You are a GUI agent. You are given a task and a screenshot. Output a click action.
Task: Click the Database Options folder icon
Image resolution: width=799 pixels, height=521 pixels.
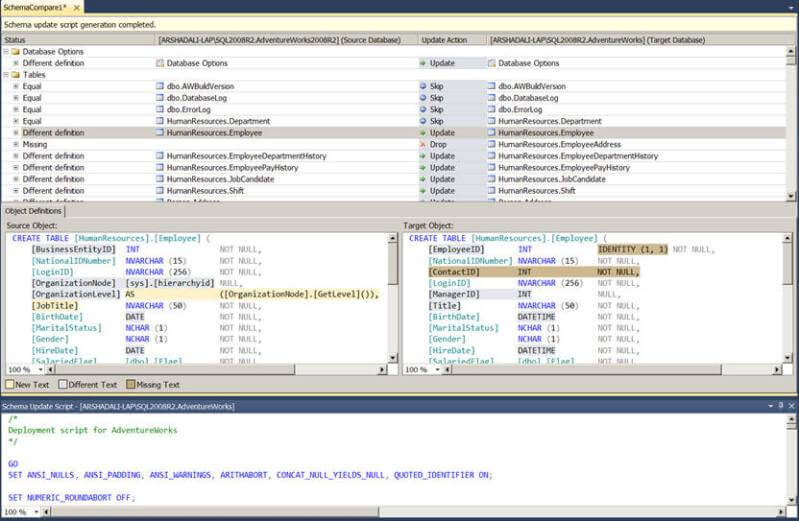click(x=15, y=51)
